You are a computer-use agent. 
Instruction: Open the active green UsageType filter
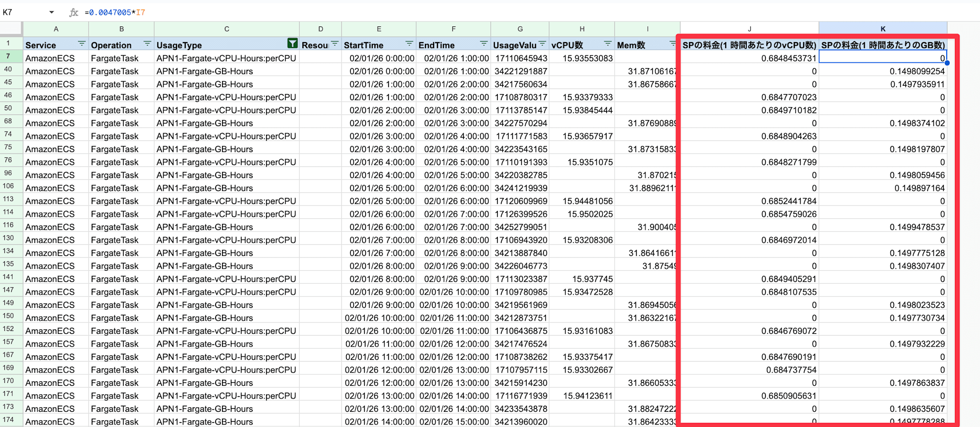292,44
